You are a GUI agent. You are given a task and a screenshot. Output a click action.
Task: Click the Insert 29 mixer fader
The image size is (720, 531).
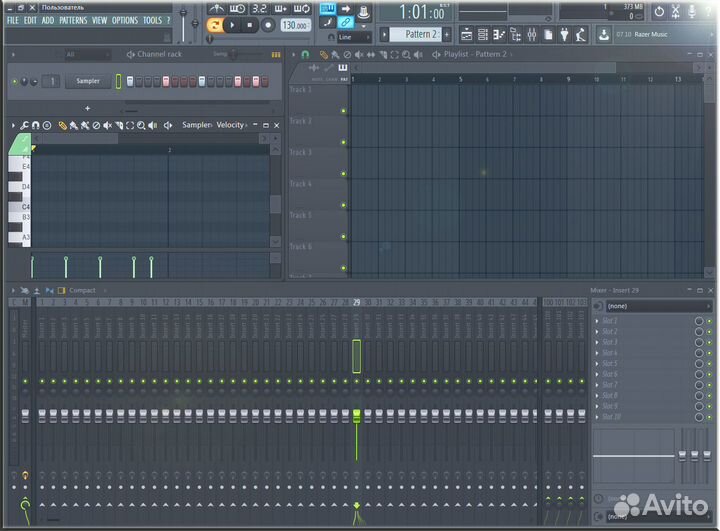[x=356, y=414]
